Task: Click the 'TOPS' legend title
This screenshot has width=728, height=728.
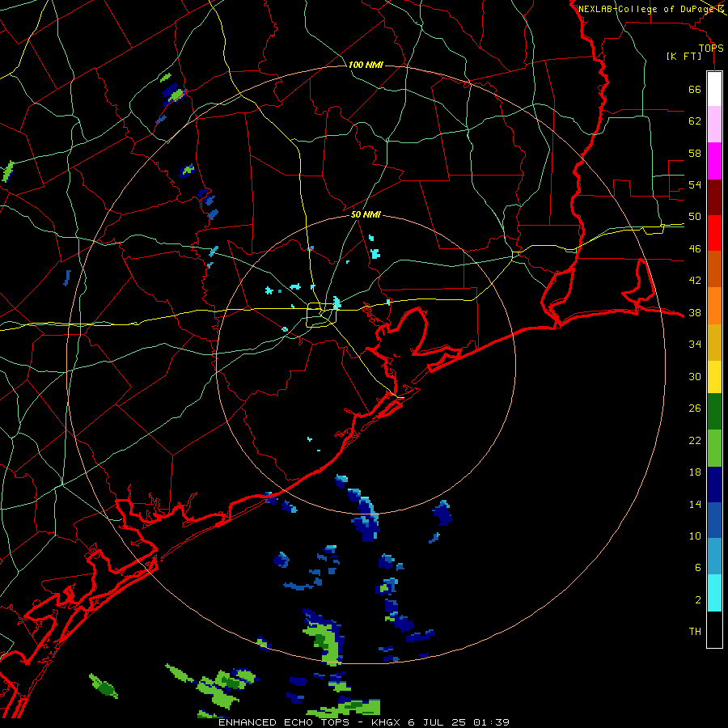Action: point(711,49)
